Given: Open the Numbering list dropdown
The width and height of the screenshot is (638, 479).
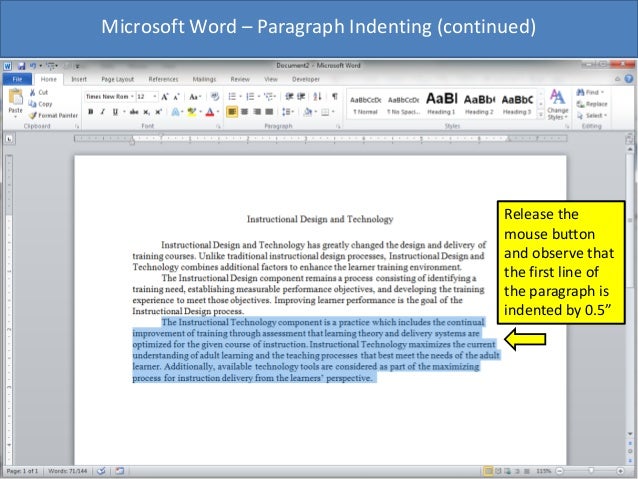Looking at the screenshot, I should 259,96.
